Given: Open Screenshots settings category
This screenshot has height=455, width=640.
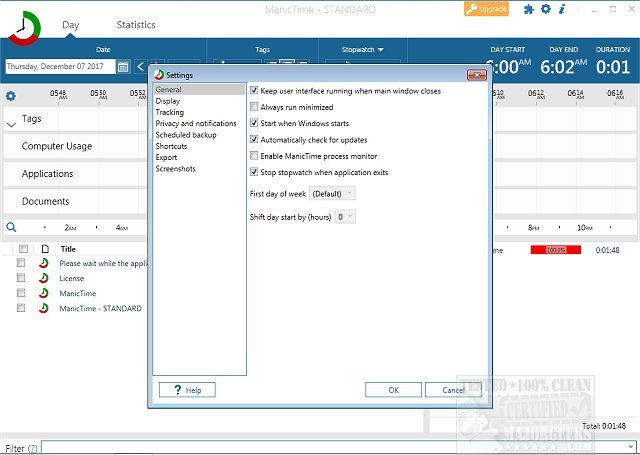Looking at the screenshot, I should click(x=176, y=169).
